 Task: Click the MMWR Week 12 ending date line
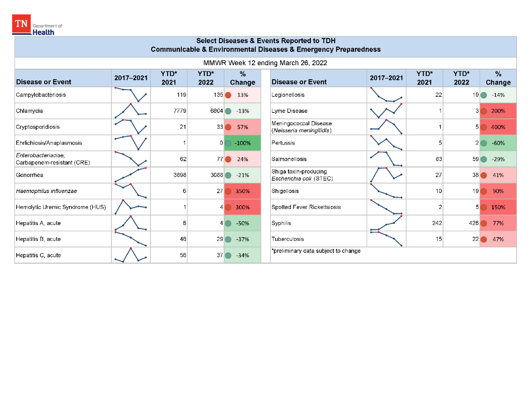[x=265, y=63]
